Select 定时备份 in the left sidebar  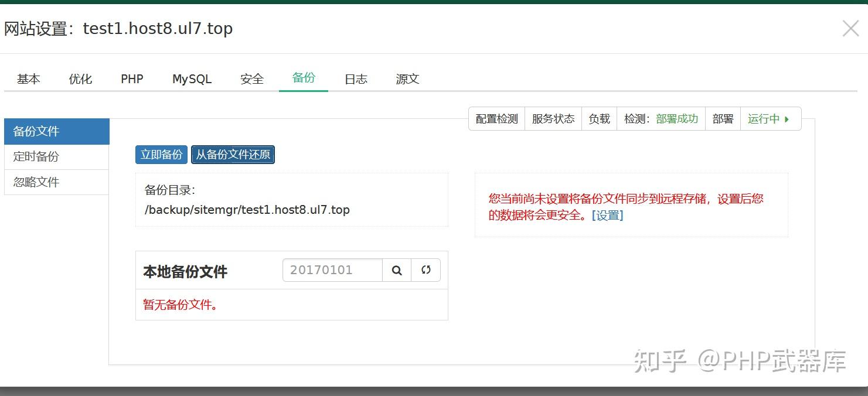(36, 156)
